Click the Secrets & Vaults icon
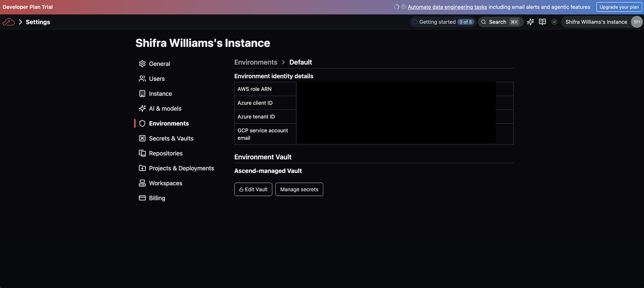 click(x=142, y=138)
